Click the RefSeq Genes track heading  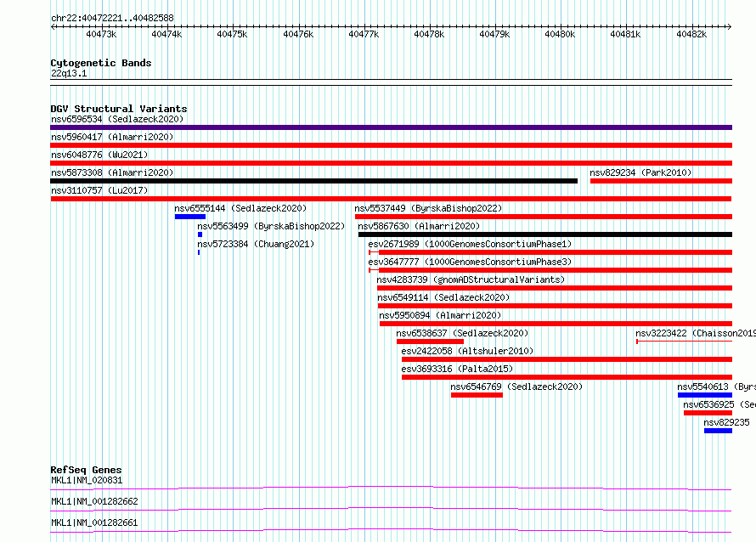click(x=86, y=470)
